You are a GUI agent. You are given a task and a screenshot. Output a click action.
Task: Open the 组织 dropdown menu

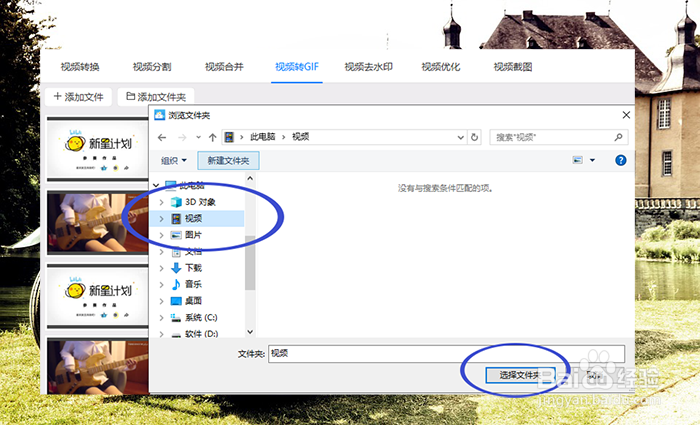point(174,161)
